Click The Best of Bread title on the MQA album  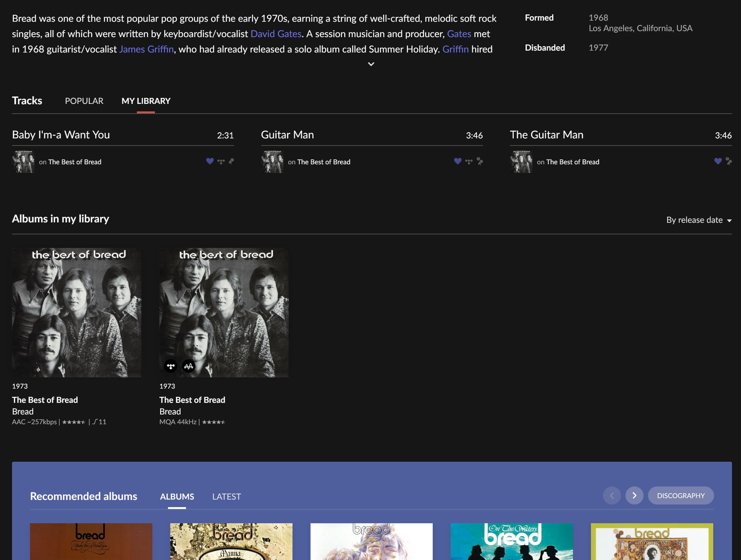(x=192, y=400)
